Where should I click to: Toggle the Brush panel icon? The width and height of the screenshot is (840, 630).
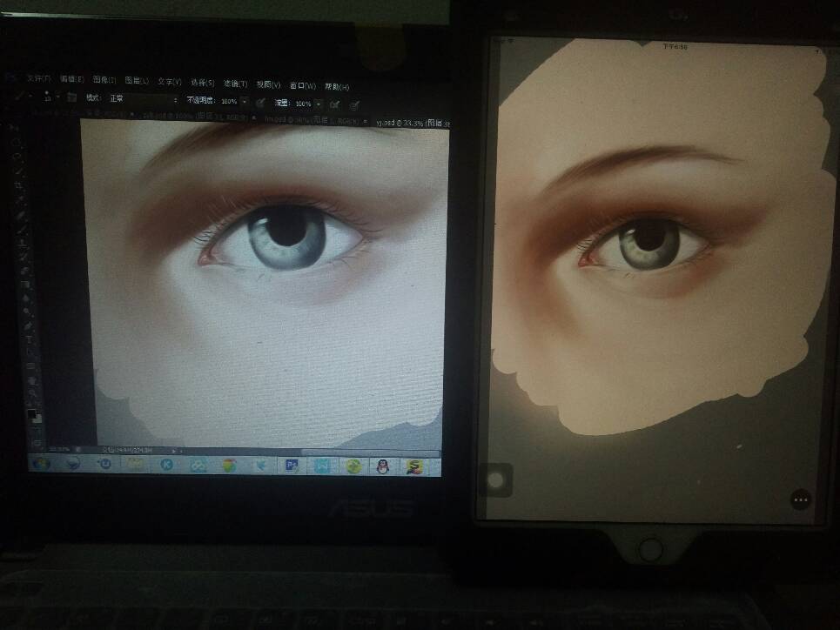tap(71, 97)
